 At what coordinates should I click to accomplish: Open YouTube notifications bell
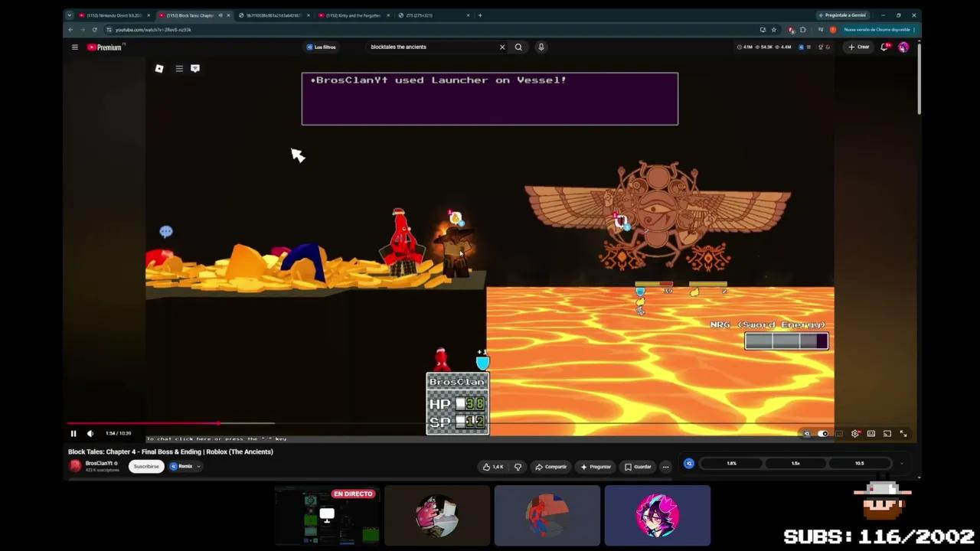tap(885, 47)
